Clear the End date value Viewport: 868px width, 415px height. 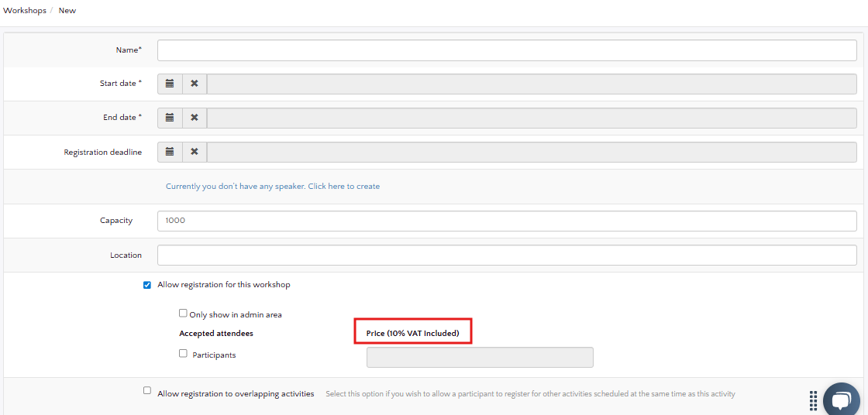(x=195, y=118)
